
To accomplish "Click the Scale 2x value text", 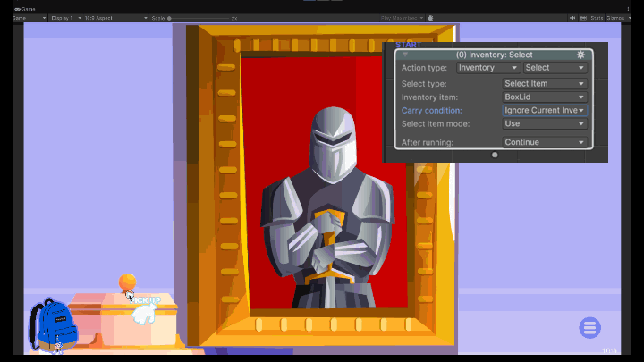I will [x=234, y=18].
